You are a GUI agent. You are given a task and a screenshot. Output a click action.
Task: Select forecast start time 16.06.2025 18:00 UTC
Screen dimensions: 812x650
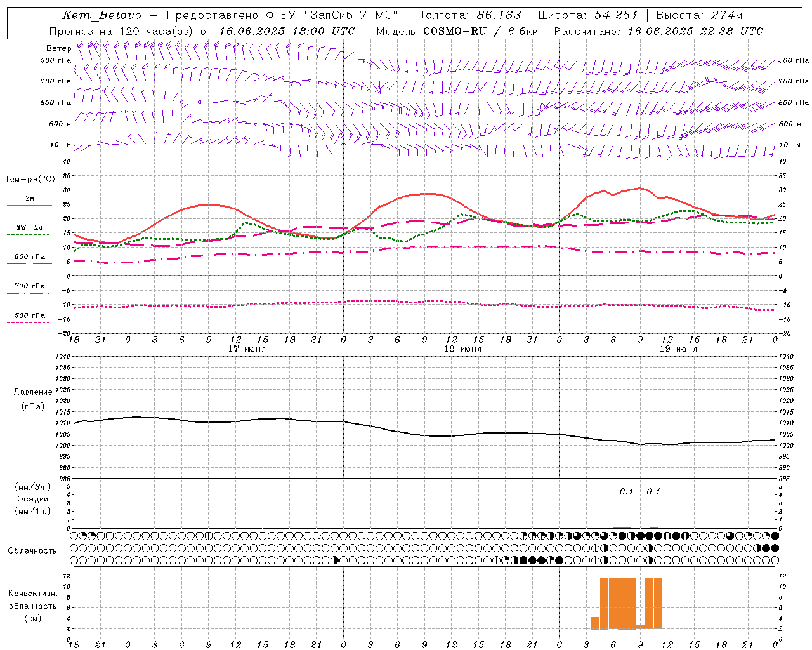pos(287,31)
